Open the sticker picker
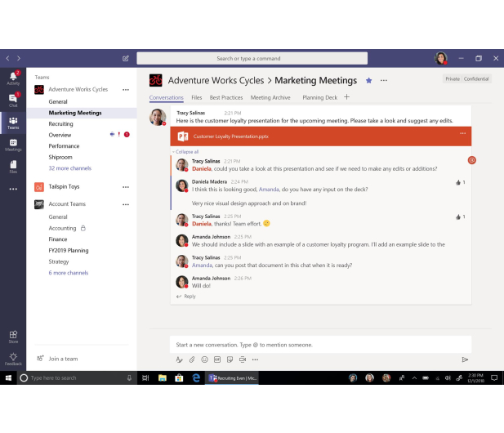Screen dimensions: 504x433 click(230, 359)
